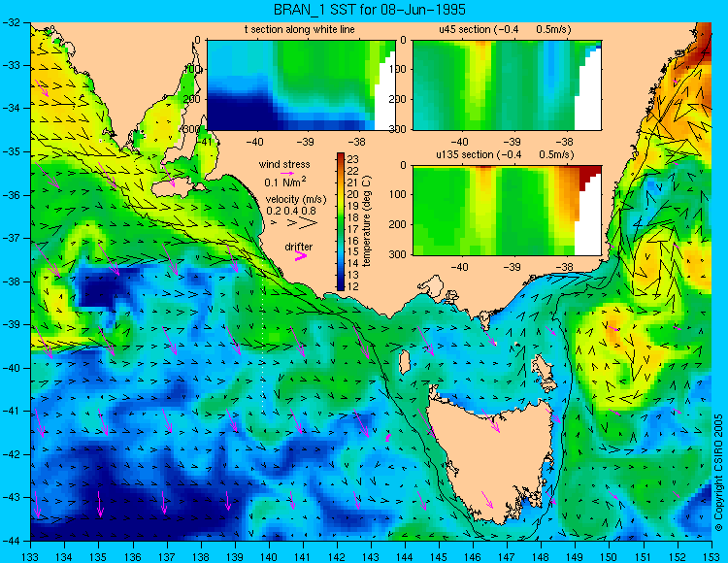Click the '18' tick on the color bar
The height and width of the screenshot is (563, 728).
352,217
